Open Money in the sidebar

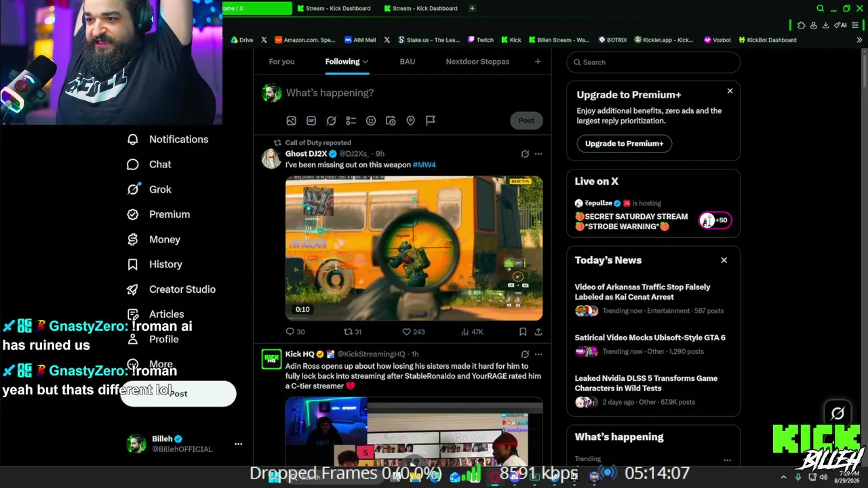(154, 239)
